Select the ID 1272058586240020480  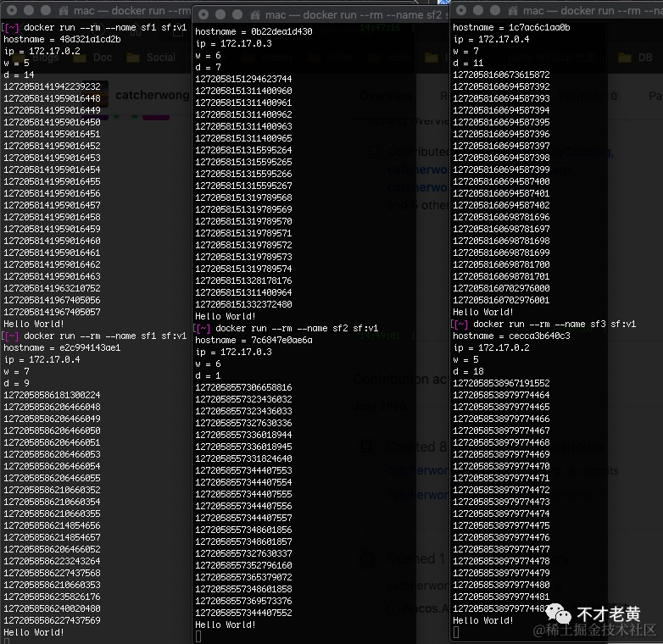(x=52, y=608)
